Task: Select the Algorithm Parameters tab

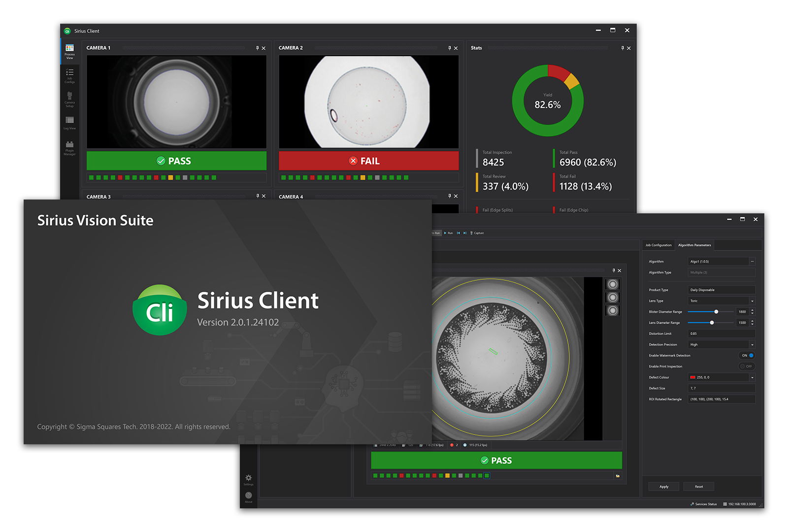Action: point(694,245)
